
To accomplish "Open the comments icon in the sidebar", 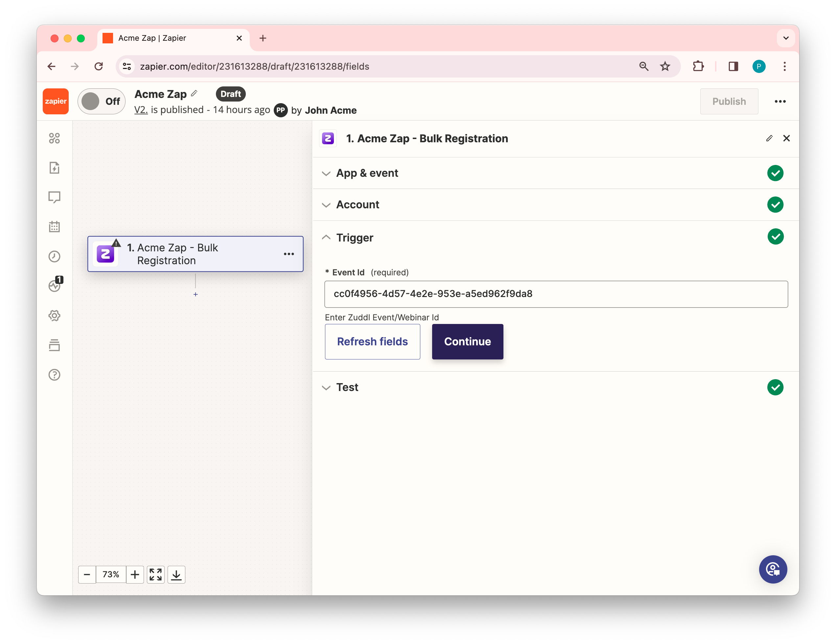I will (54, 197).
